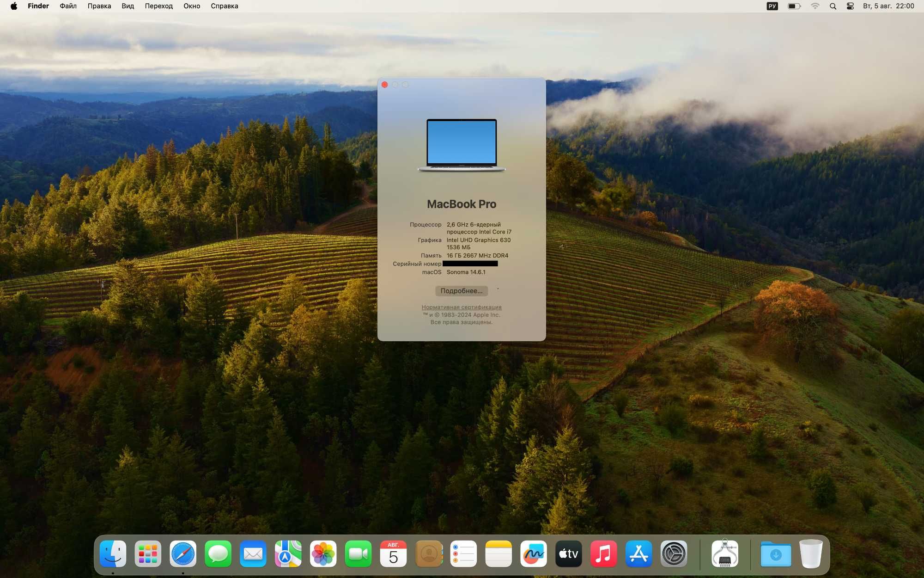Open Wi-Fi menu in menu bar
Image resolution: width=924 pixels, height=578 pixels.
pyautogui.click(x=815, y=6)
